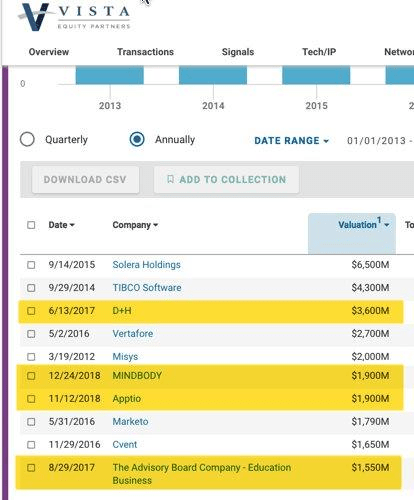Click the $1,650M valuation cell

(370, 445)
